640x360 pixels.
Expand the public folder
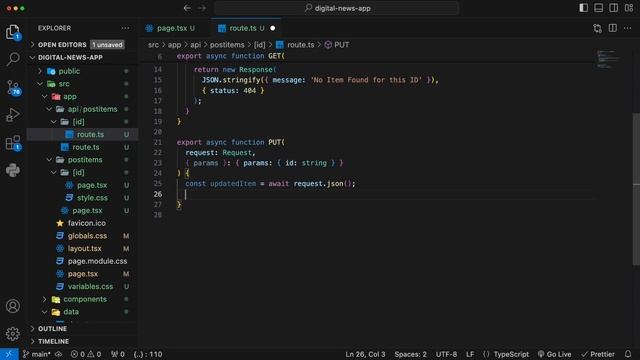click(82, 71)
